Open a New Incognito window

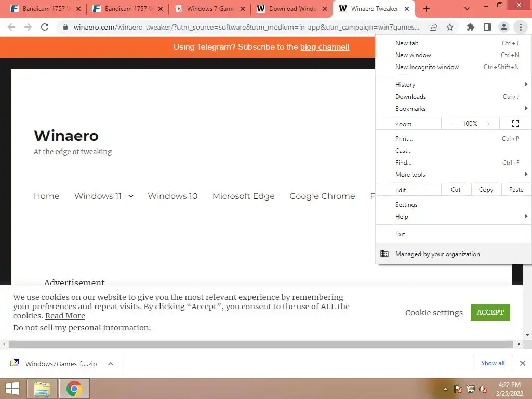pos(453,67)
